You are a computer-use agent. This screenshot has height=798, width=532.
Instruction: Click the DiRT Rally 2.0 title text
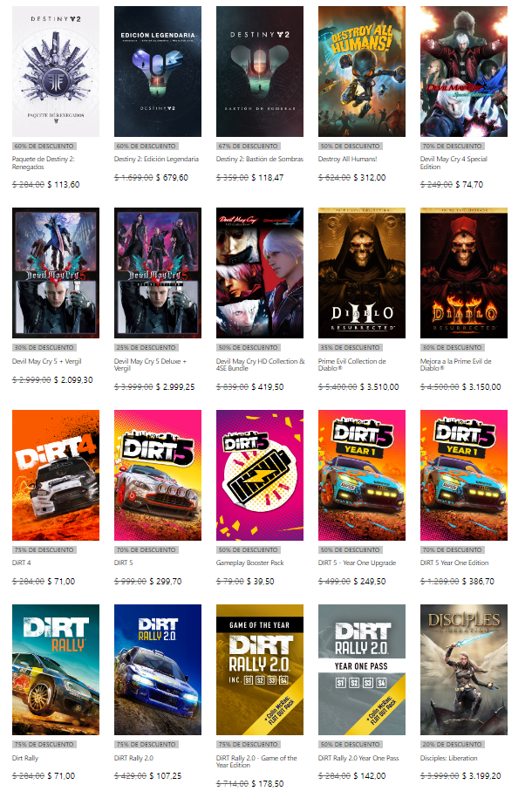(133, 758)
